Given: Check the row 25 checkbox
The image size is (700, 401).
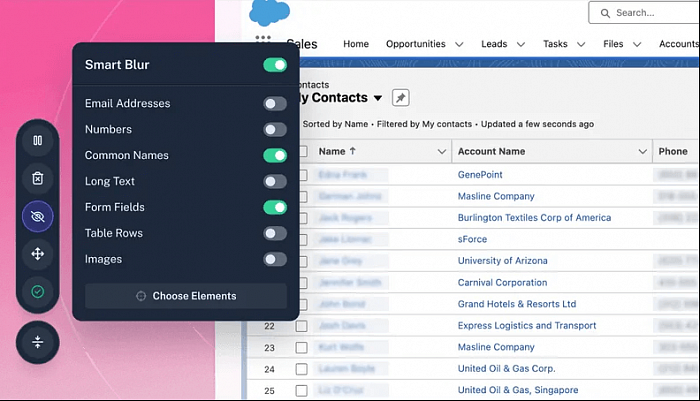Looking at the screenshot, I should [301, 391].
